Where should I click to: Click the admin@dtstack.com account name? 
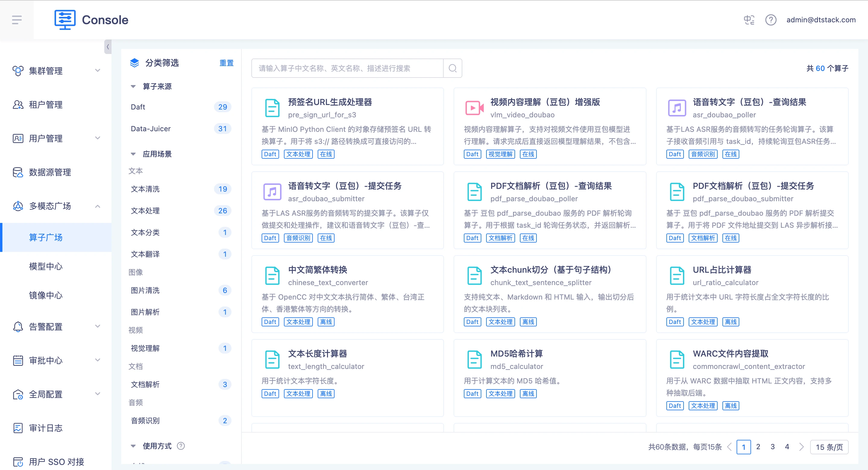point(821,20)
